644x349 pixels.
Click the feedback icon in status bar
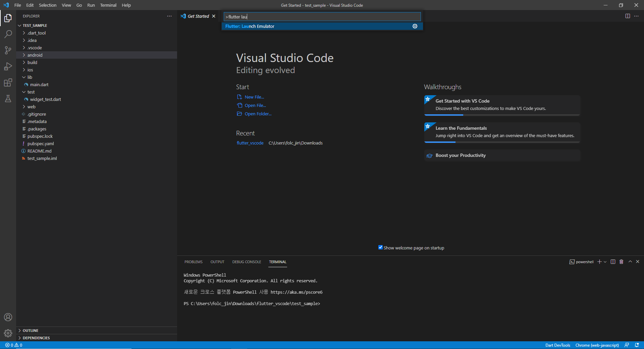[x=627, y=345]
